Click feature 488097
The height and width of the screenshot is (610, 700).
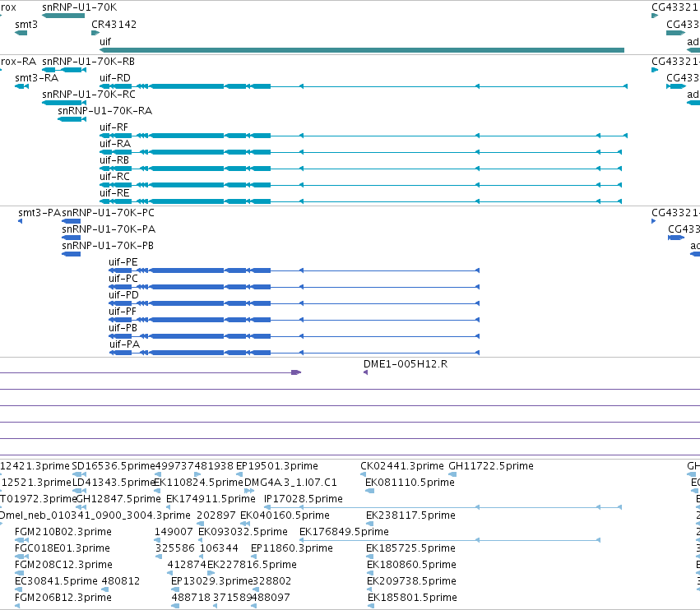click(253, 606)
